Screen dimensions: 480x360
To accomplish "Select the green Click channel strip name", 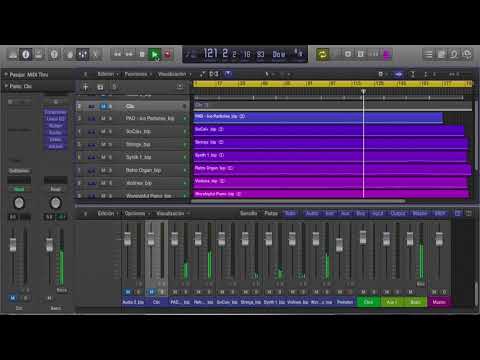I will 368,302.
